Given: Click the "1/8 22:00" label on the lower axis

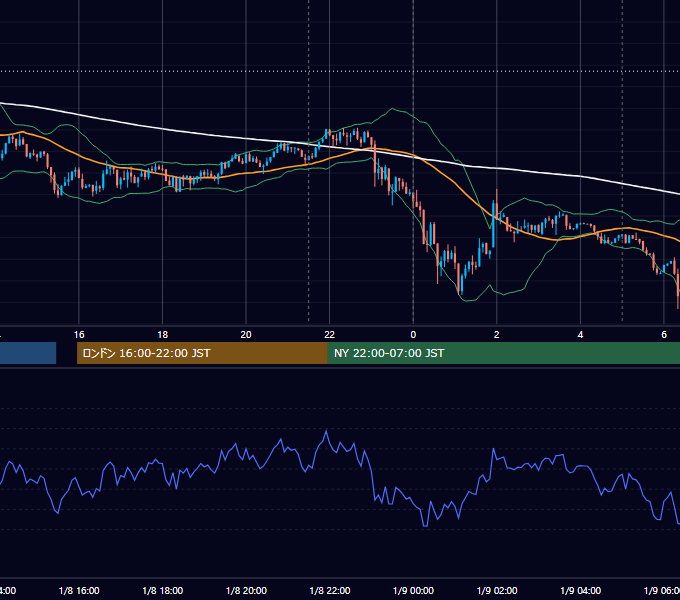Looking at the screenshot, I should [x=330, y=590].
